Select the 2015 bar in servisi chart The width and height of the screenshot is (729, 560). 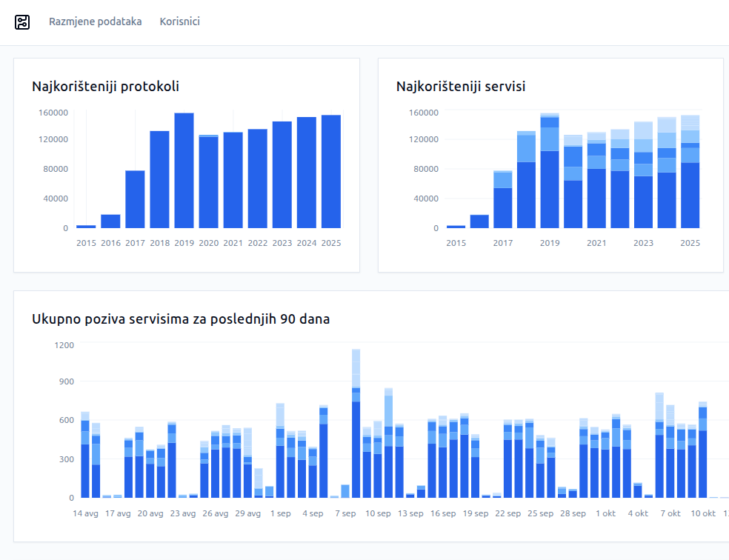456,226
